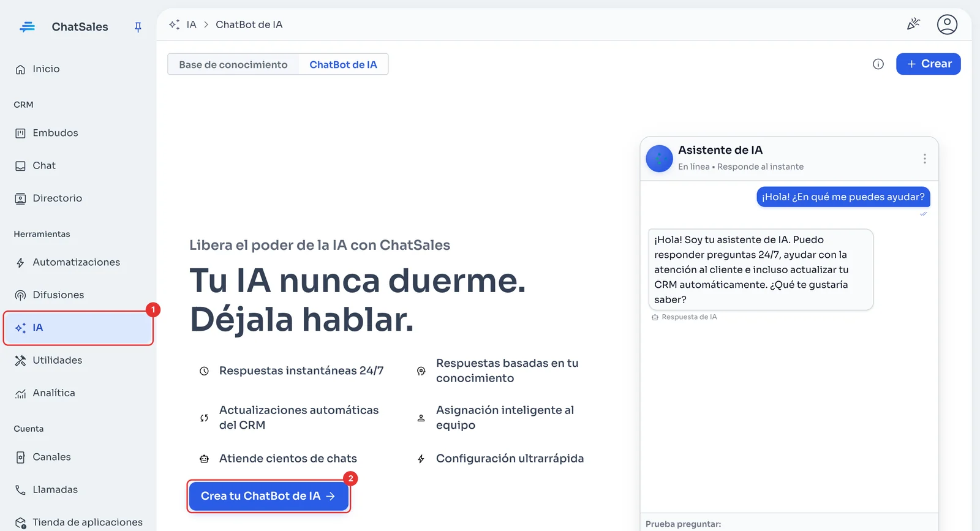Click the IA breadcrumb link

(x=192, y=24)
